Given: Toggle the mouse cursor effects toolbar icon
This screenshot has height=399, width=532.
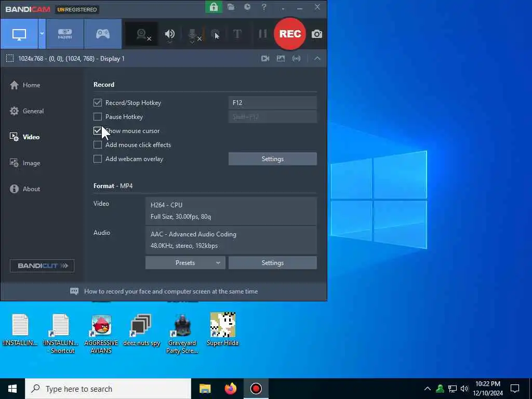Looking at the screenshot, I should (216, 34).
